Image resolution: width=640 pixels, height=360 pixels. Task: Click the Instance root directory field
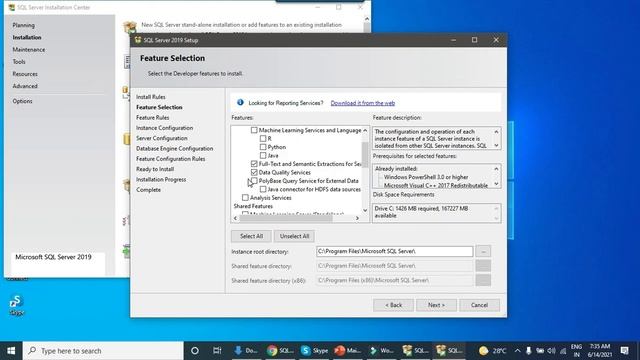(x=394, y=251)
